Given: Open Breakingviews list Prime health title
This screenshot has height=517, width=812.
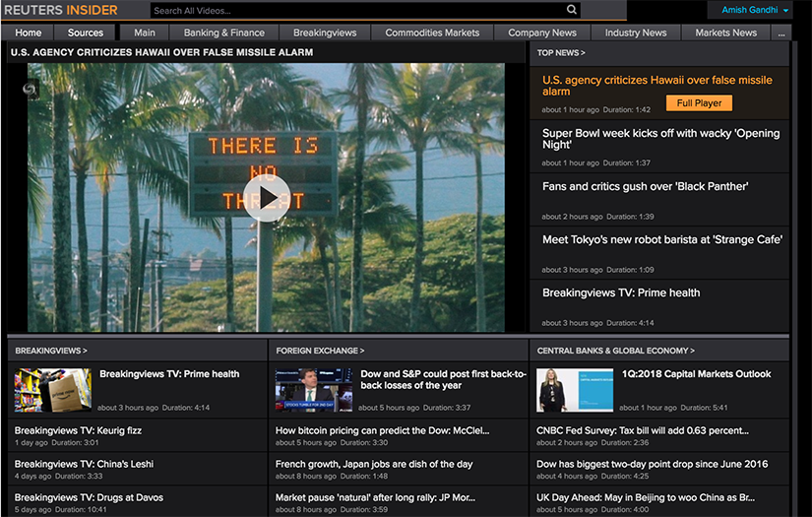Looking at the screenshot, I should [x=169, y=374].
